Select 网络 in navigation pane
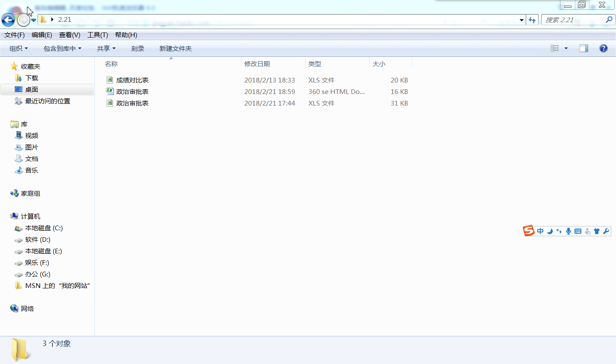The height and width of the screenshot is (364, 616). (27, 309)
